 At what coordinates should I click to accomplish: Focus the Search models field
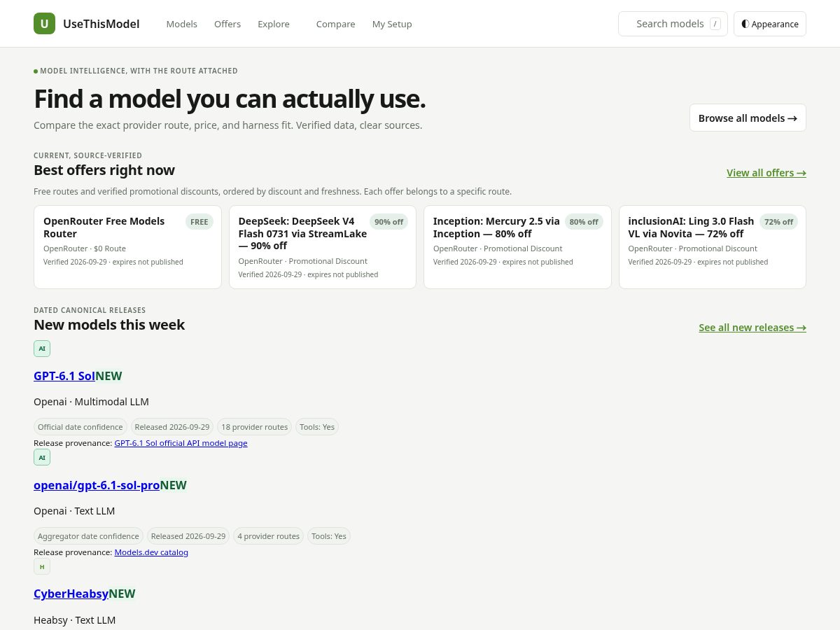pyautogui.click(x=673, y=24)
